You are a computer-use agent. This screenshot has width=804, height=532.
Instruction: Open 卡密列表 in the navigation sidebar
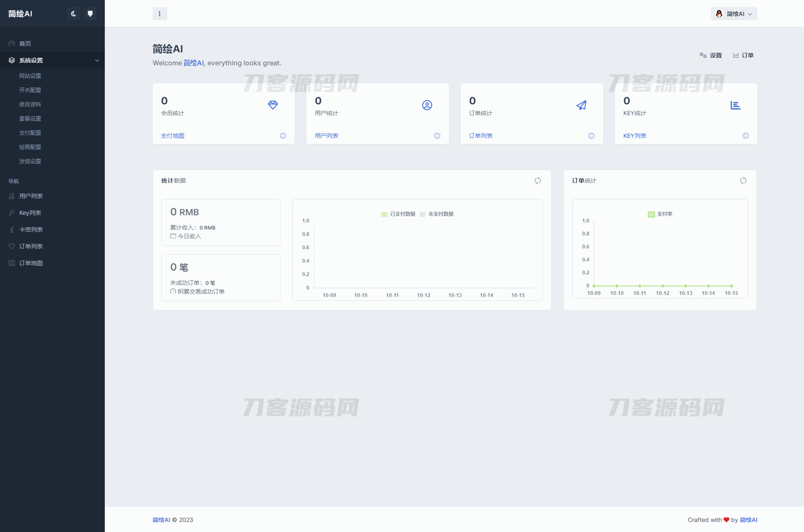tap(31, 230)
